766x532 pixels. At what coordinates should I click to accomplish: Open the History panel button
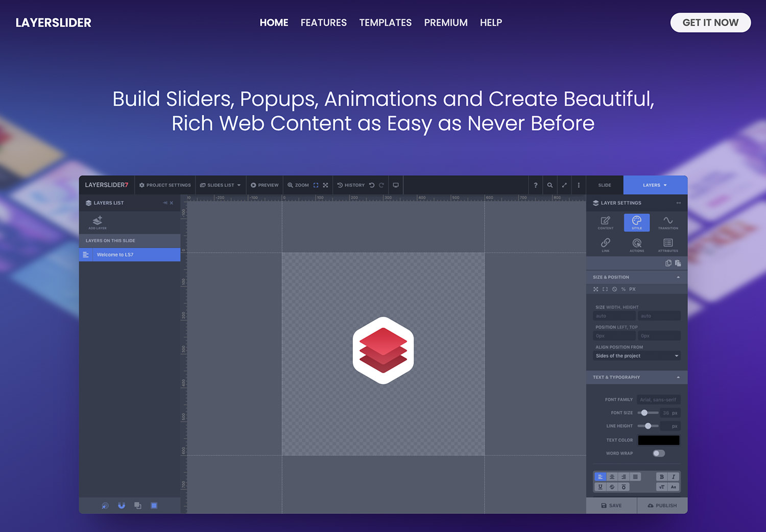351,185
